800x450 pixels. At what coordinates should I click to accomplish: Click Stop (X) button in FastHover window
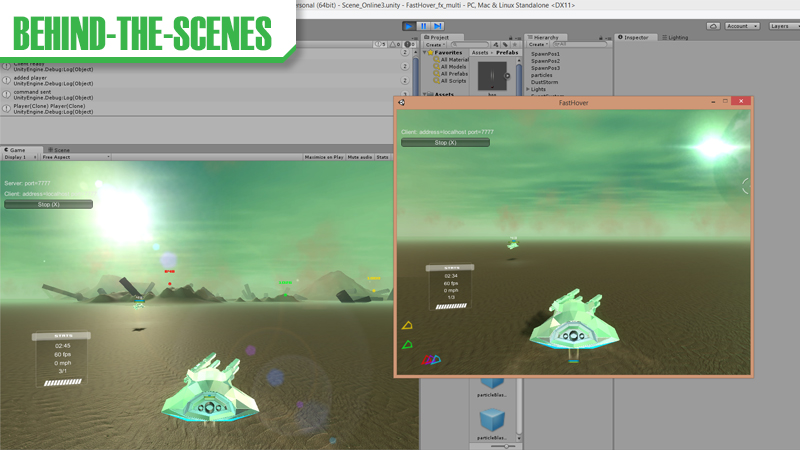(x=445, y=143)
